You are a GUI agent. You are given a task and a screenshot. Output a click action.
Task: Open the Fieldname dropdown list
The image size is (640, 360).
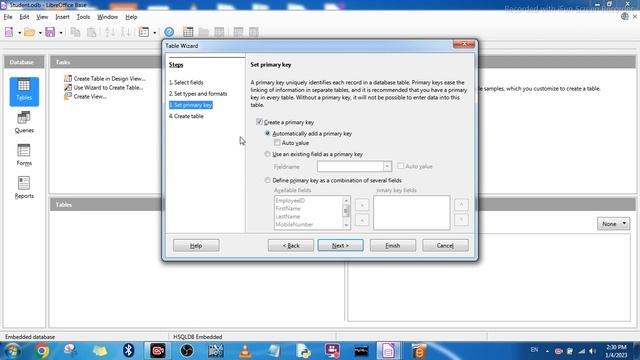point(387,167)
